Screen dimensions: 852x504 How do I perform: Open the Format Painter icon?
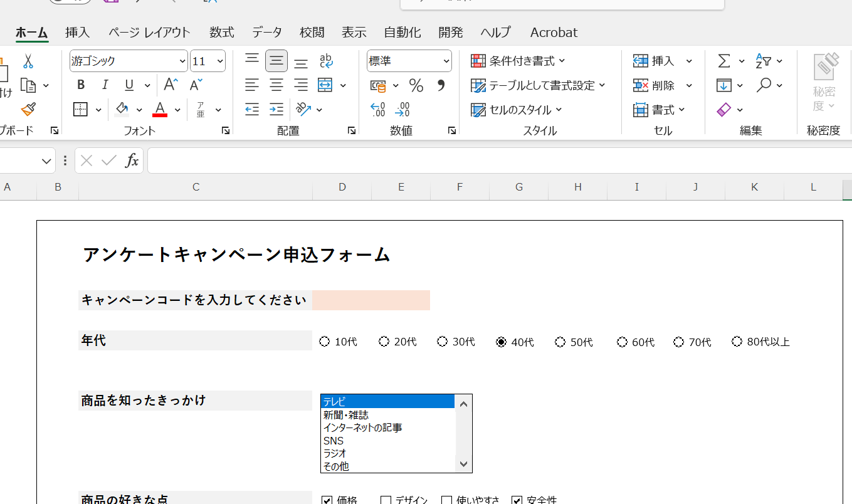click(x=28, y=108)
